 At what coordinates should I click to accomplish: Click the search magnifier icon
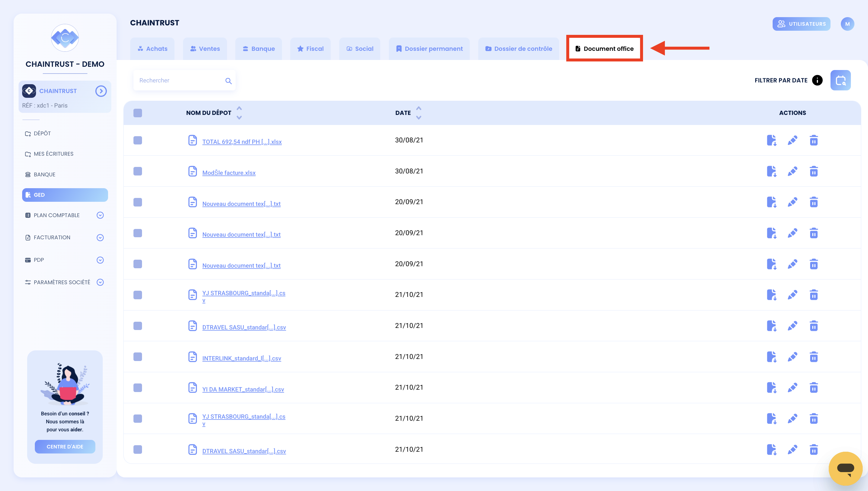(229, 81)
